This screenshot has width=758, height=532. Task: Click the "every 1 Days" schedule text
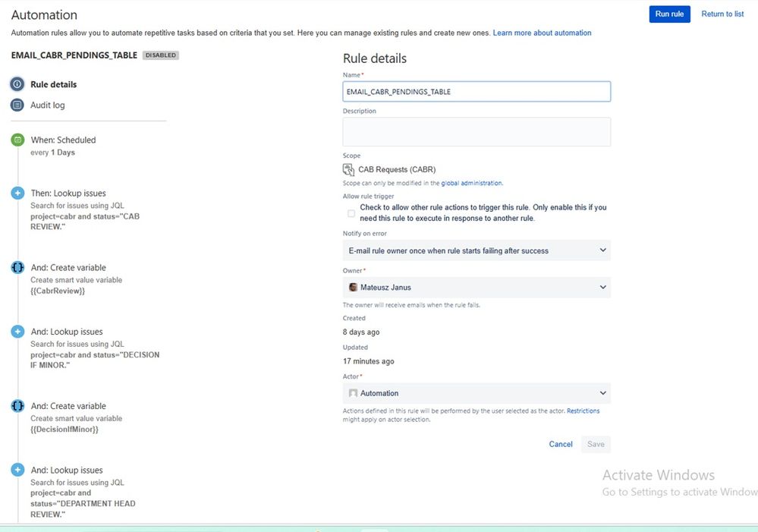pos(52,153)
